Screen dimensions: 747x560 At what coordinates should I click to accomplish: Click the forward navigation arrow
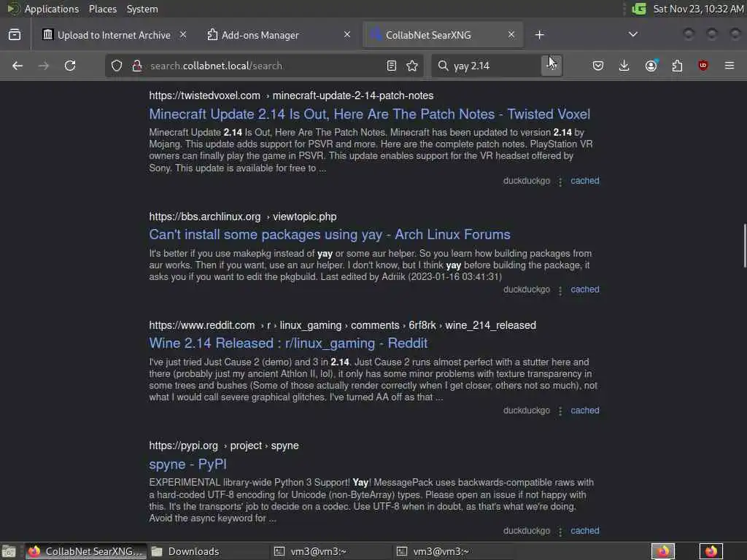pyautogui.click(x=44, y=66)
